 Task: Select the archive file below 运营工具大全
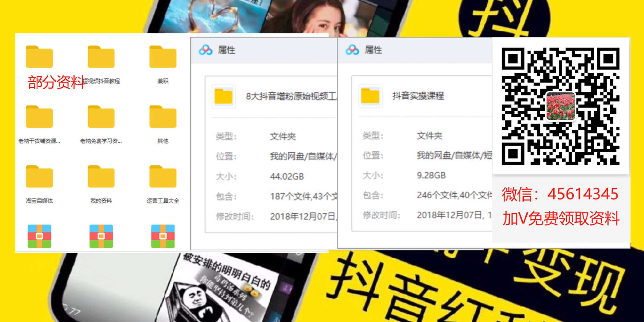(163, 236)
